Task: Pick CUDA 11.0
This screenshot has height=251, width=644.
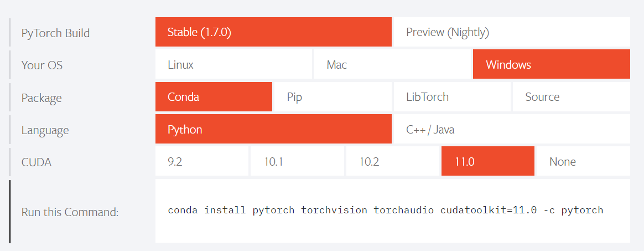Action: (x=488, y=161)
